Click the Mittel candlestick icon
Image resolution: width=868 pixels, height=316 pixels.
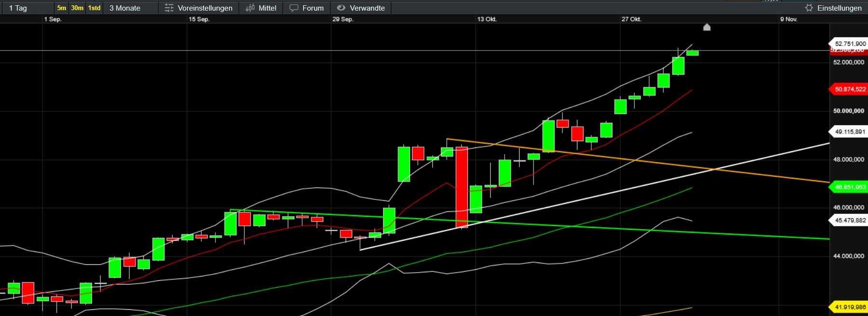pos(250,8)
